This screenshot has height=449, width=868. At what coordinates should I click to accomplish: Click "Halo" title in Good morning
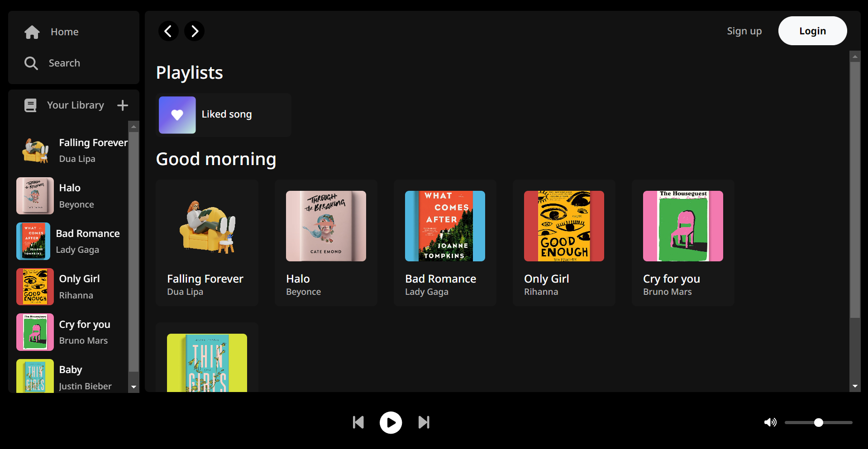(298, 279)
